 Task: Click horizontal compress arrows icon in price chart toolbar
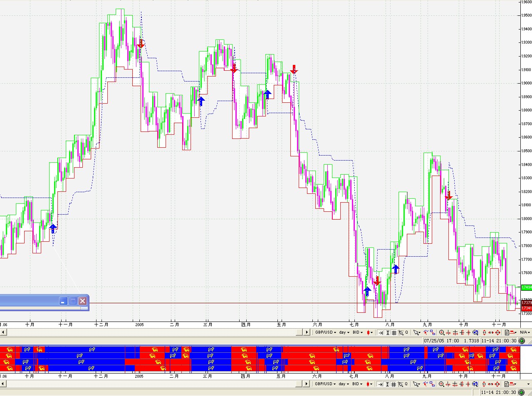448,332
